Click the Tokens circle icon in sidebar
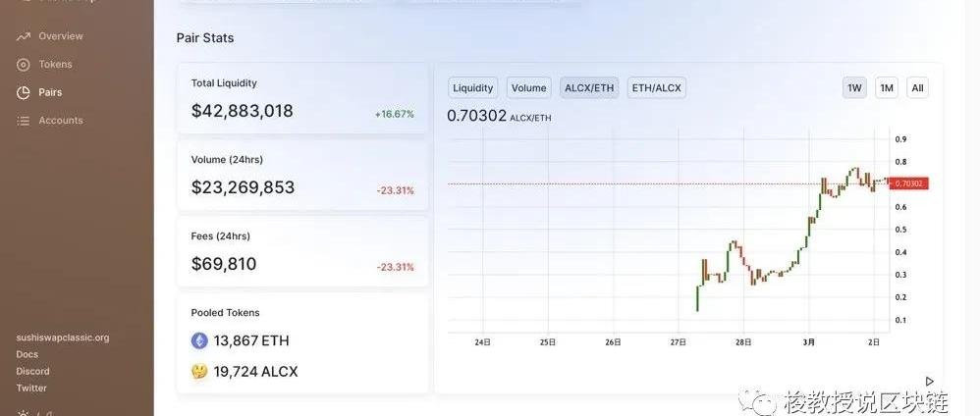980x416 pixels. click(23, 65)
